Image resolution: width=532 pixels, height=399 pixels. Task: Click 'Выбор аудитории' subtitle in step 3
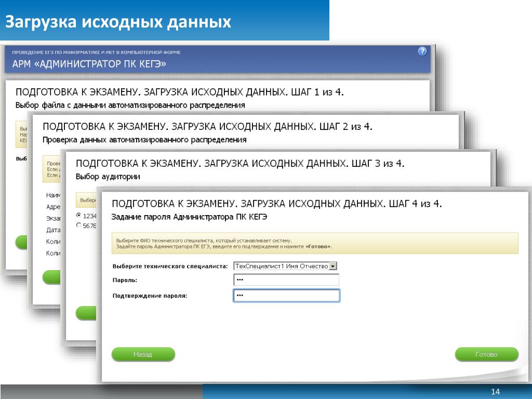click(x=108, y=177)
